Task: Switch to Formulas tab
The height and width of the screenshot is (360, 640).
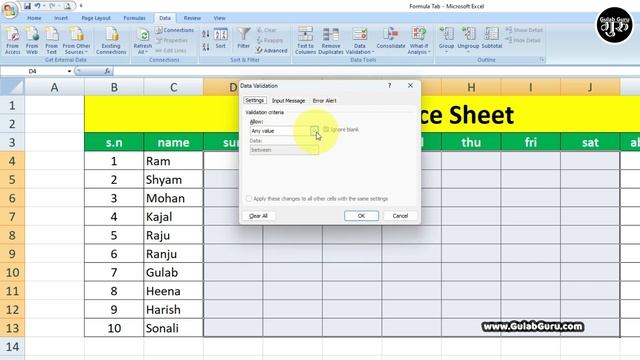Action: tap(134, 18)
